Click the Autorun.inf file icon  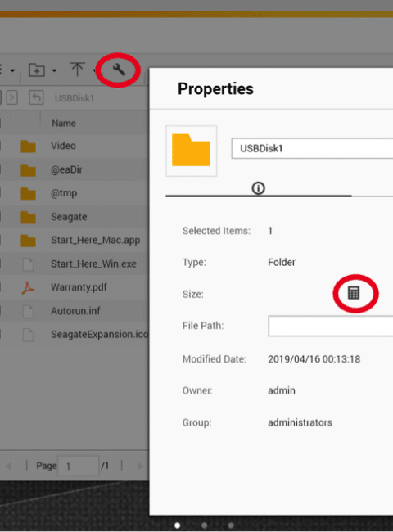tap(28, 311)
